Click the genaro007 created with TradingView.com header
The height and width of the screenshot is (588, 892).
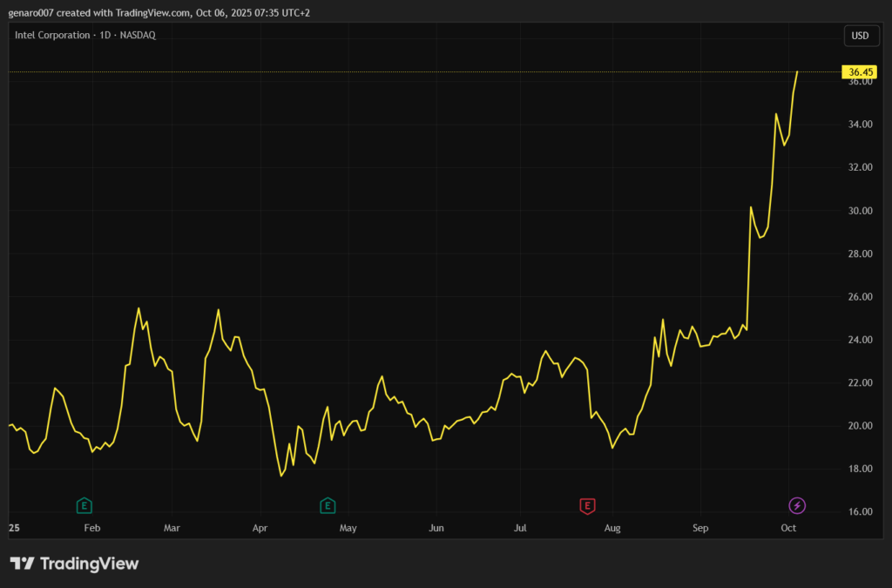point(157,13)
